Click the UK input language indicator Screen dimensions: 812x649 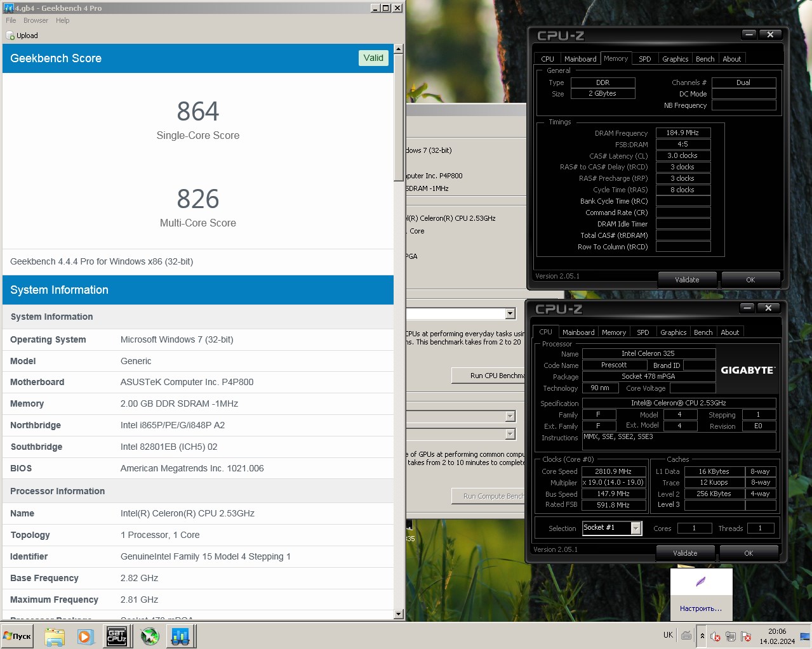[x=668, y=635]
